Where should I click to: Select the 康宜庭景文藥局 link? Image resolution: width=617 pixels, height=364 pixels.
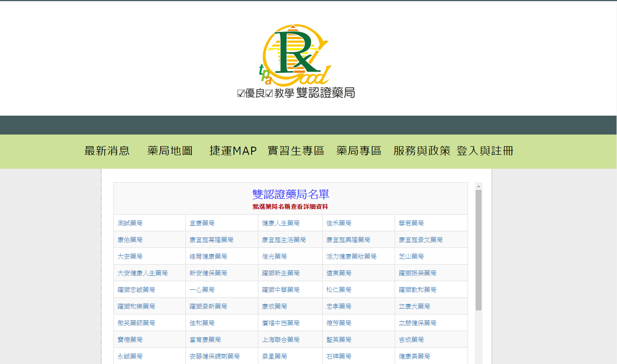(421, 240)
